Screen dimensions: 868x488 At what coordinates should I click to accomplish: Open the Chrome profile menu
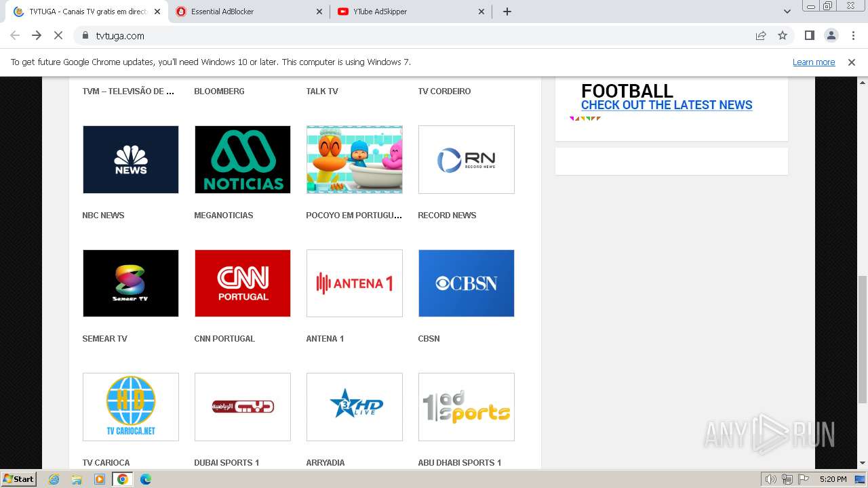click(831, 35)
